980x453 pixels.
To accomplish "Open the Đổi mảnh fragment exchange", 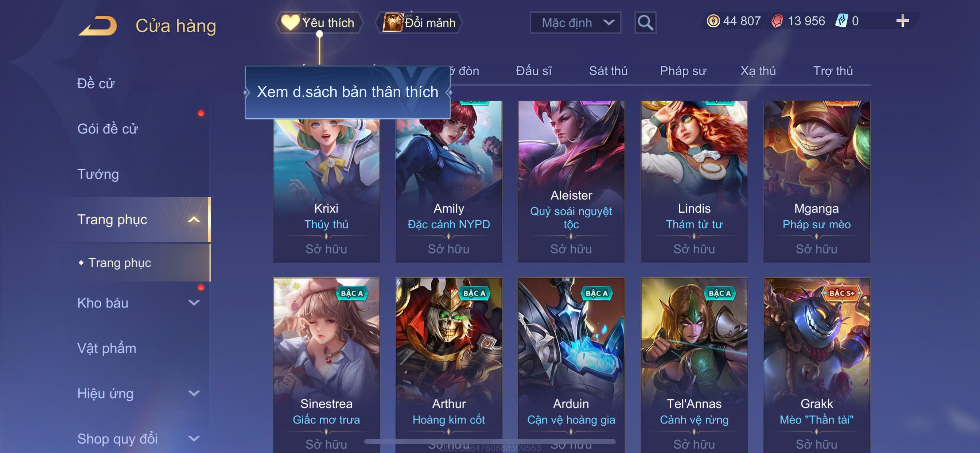I will click(419, 23).
